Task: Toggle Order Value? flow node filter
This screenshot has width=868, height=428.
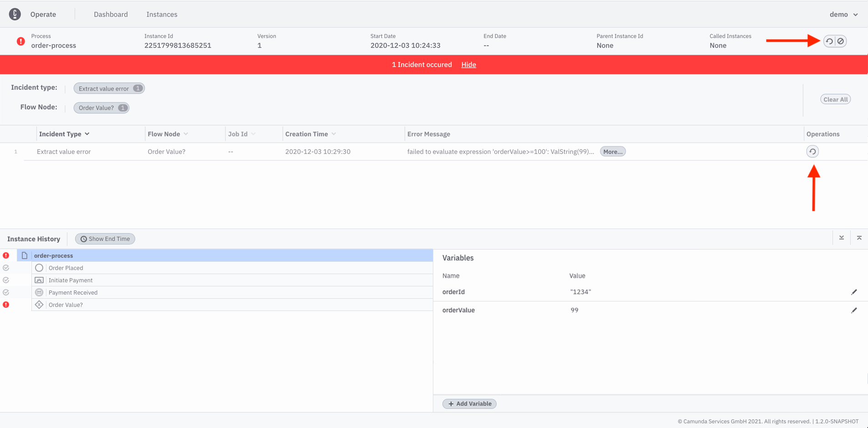Action: point(101,108)
